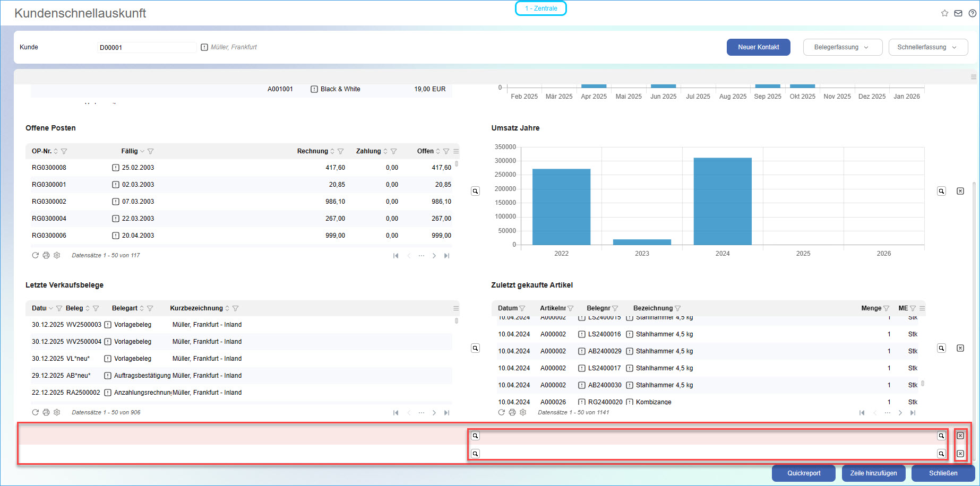The width and height of the screenshot is (980, 486).
Task: Filter the Bezeichnung column in articles
Action: (x=678, y=308)
